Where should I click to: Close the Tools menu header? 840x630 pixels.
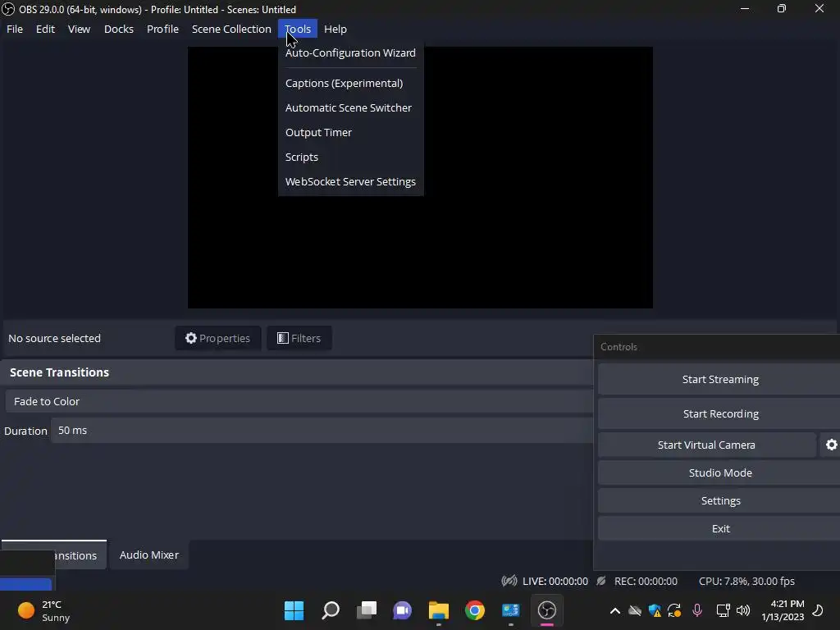tap(297, 29)
